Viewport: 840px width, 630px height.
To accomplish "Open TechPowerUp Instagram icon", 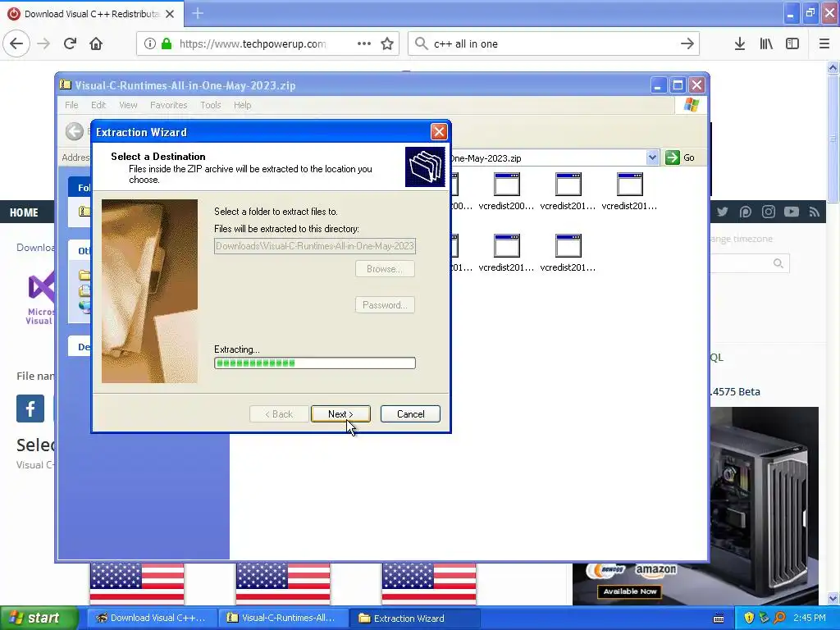I will (768, 212).
